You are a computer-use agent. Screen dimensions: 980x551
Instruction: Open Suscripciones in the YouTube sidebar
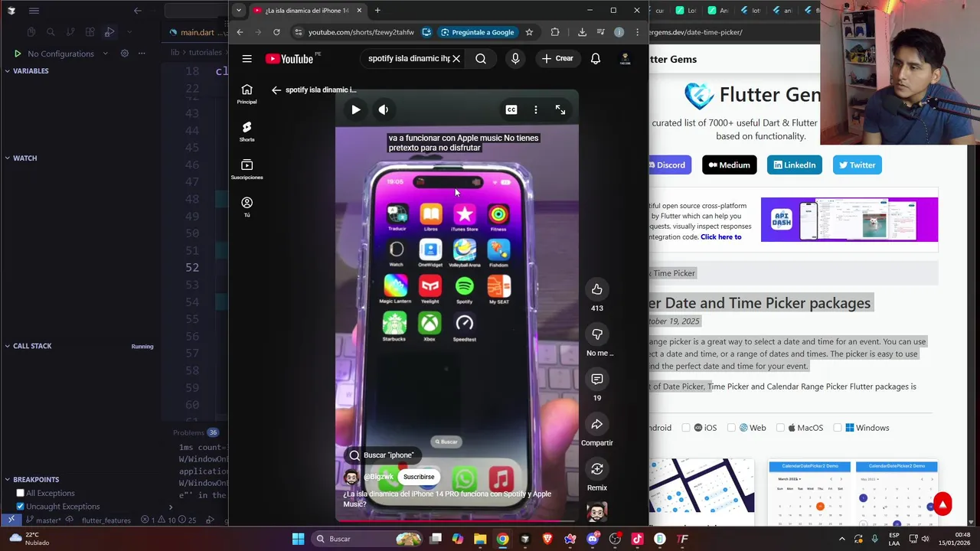[247, 170]
